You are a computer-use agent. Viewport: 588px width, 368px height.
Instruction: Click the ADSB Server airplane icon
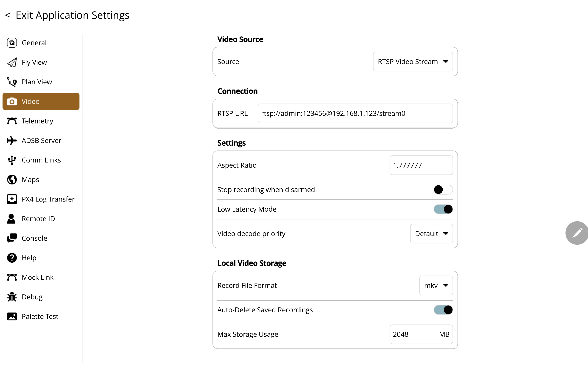click(x=12, y=141)
